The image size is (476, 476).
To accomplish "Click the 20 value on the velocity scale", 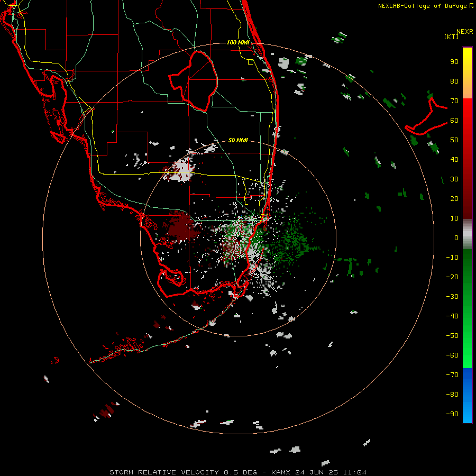I will click(454, 198).
